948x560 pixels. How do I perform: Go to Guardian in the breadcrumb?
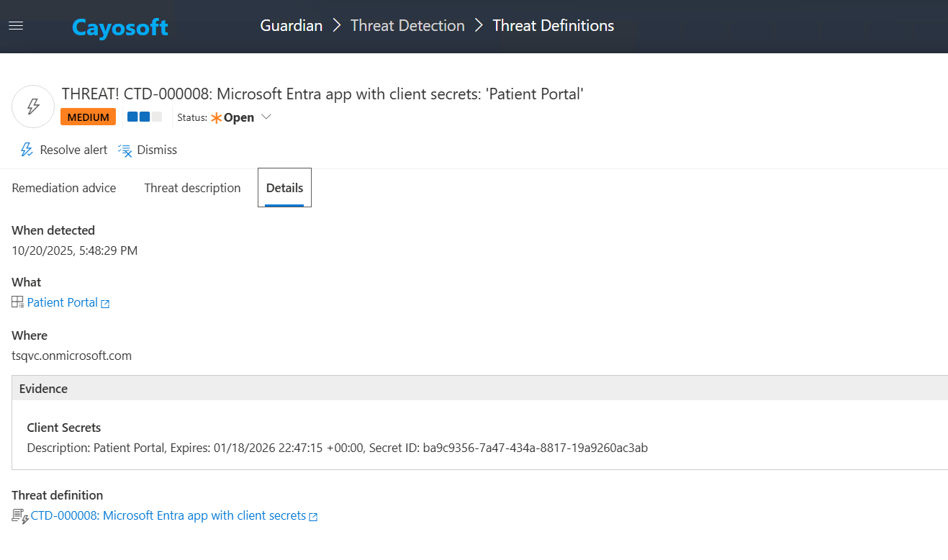coord(291,26)
